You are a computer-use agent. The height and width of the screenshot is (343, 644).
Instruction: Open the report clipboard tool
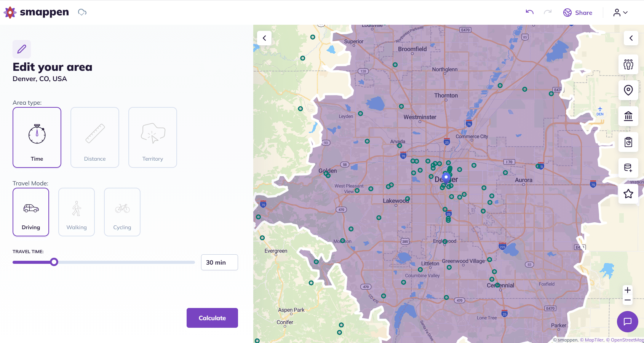pyautogui.click(x=628, y=142)
